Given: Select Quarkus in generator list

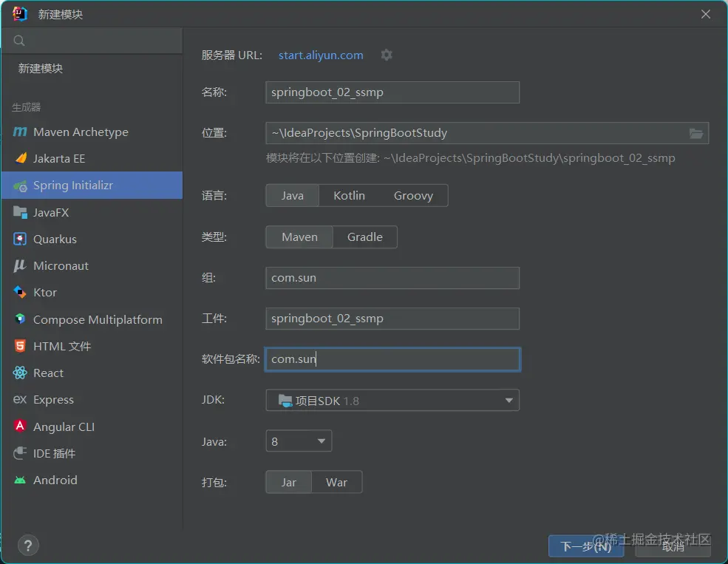Looking at the screenshot, I should click(92, 239).
